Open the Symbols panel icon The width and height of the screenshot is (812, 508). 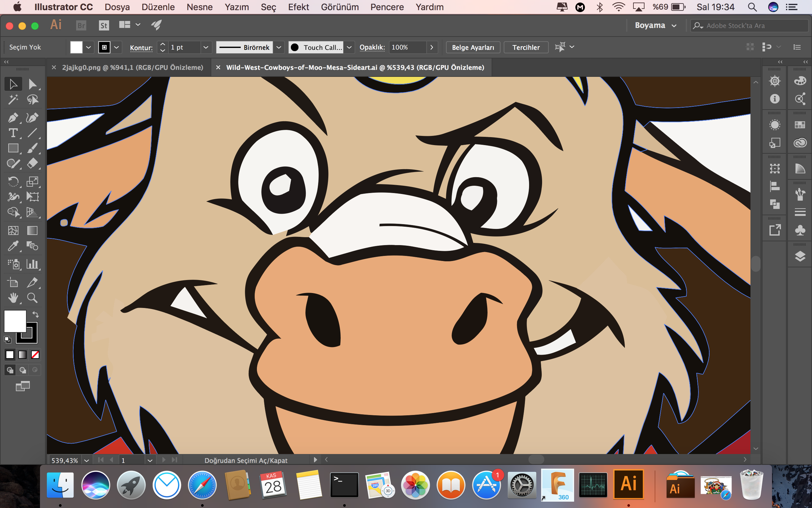(x=800, y=231)
